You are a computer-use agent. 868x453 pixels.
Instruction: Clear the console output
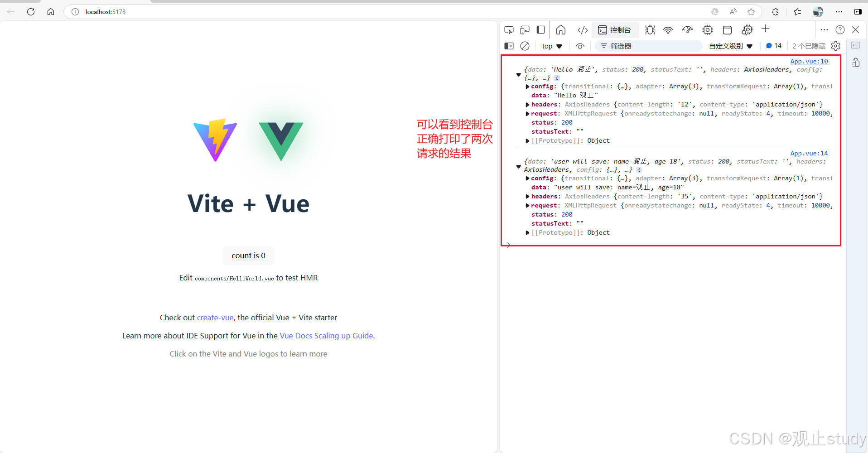[x=525, y=46]
